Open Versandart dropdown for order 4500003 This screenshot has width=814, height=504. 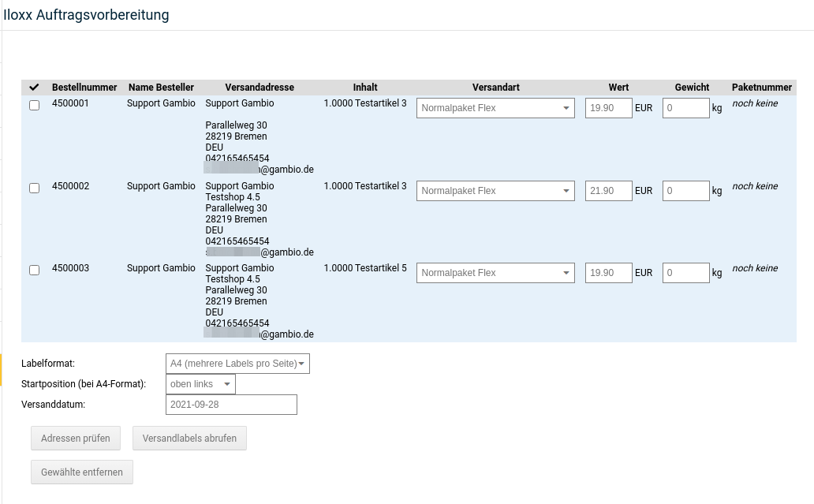pos(495,273)
